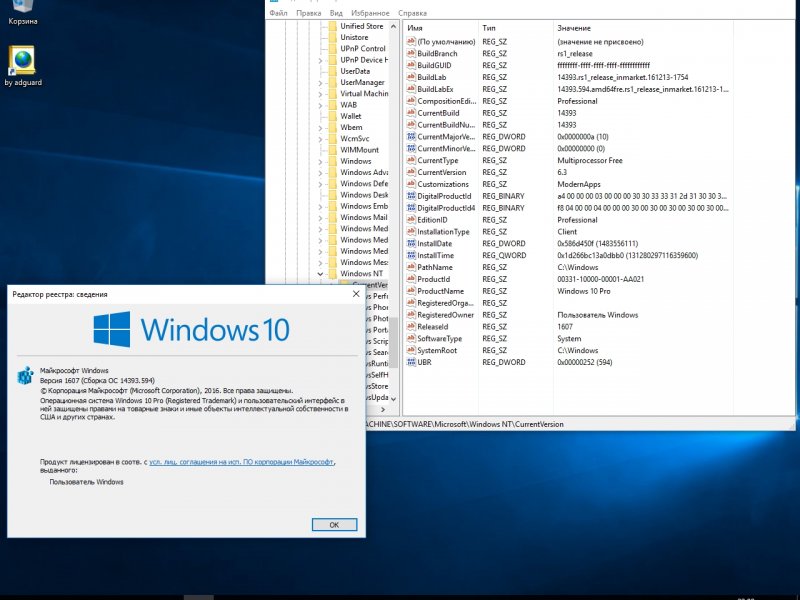
Task: Select the Корзина recycle bin desktop icon
Action: 22,11
